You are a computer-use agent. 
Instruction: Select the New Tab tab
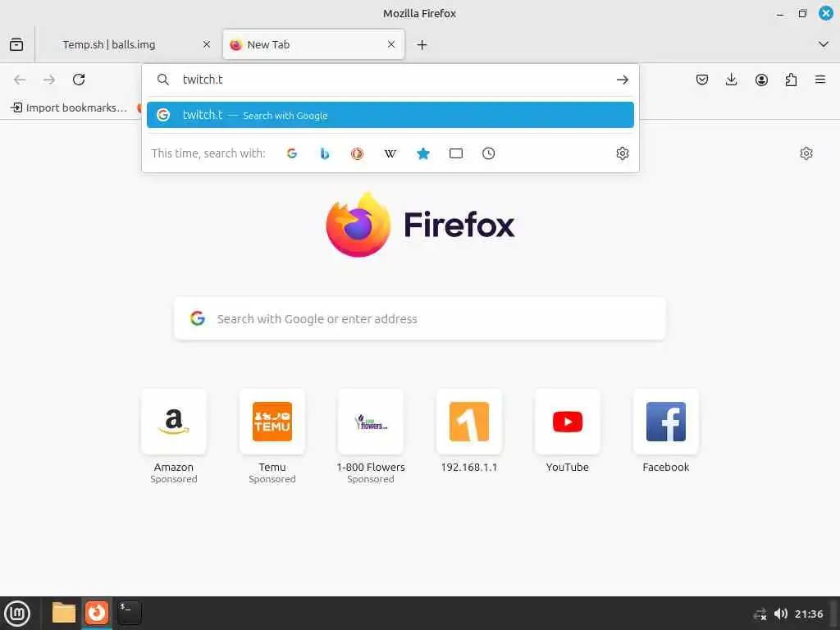pos(313,44)
